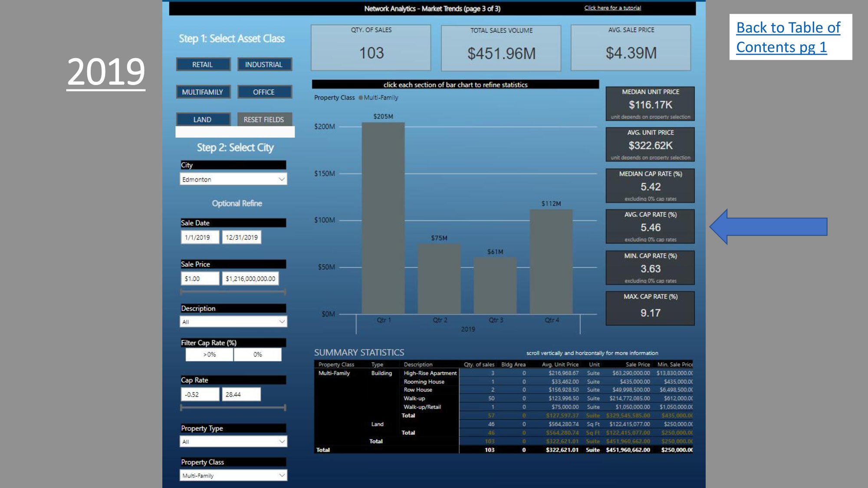Click the LAND asset class button

[203, 119]
